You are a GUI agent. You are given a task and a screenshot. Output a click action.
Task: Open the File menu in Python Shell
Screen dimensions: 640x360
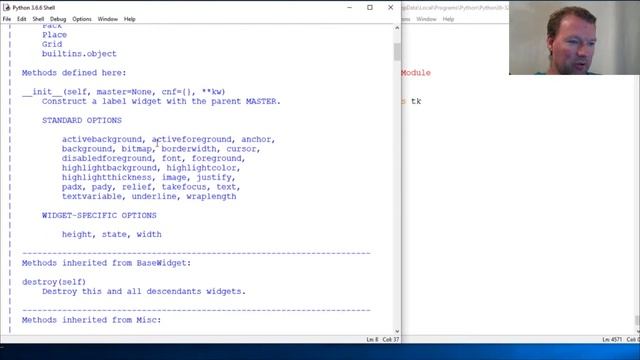pos(7,19)
